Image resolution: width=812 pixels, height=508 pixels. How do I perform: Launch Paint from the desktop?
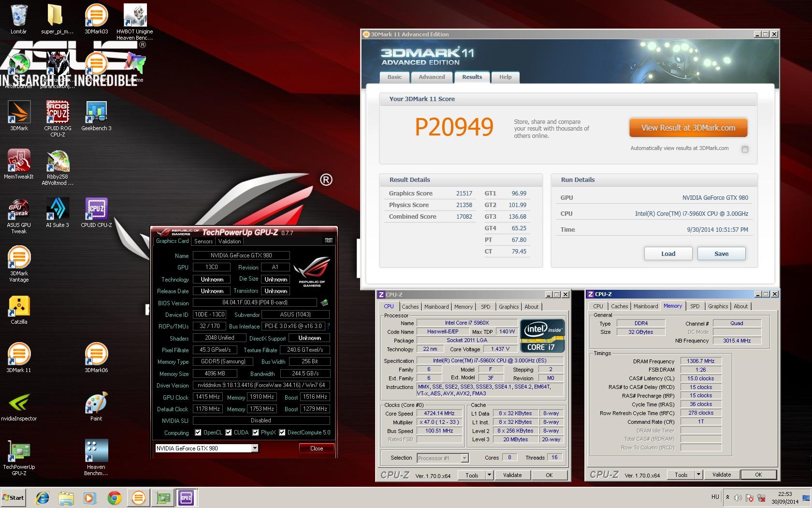point(96,406)
